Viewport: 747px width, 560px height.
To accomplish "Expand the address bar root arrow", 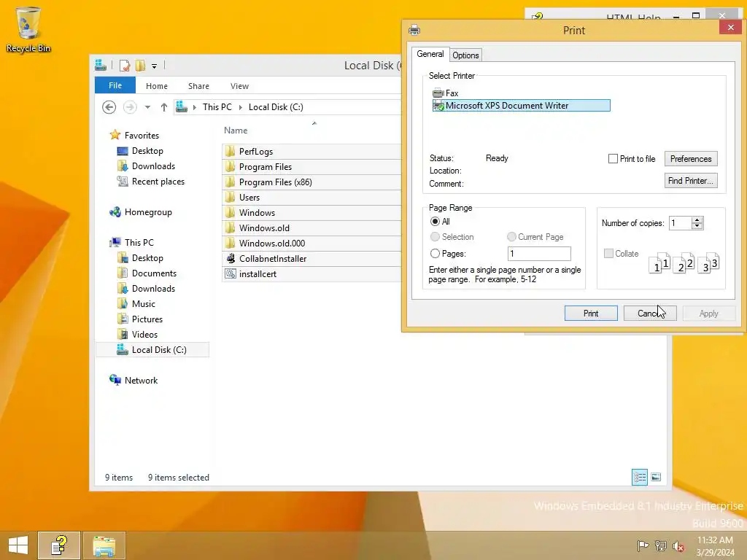I will [x=194, y=107].
